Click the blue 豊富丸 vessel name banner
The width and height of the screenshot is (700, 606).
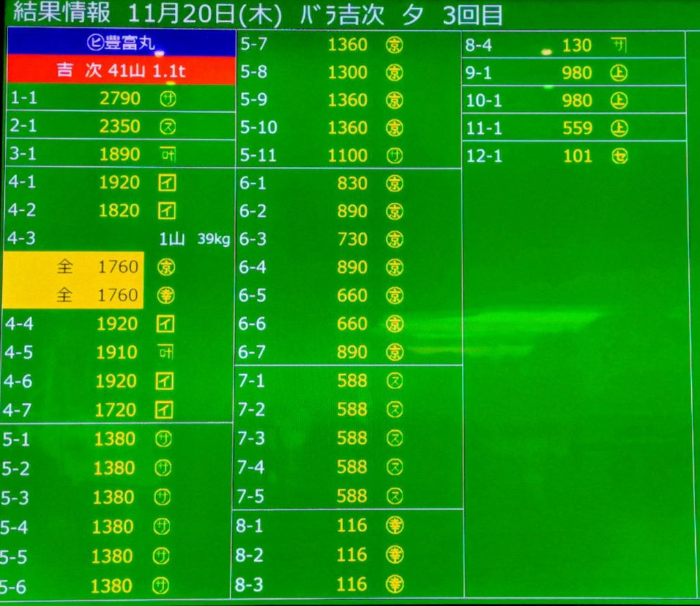[x=121, y=43]
